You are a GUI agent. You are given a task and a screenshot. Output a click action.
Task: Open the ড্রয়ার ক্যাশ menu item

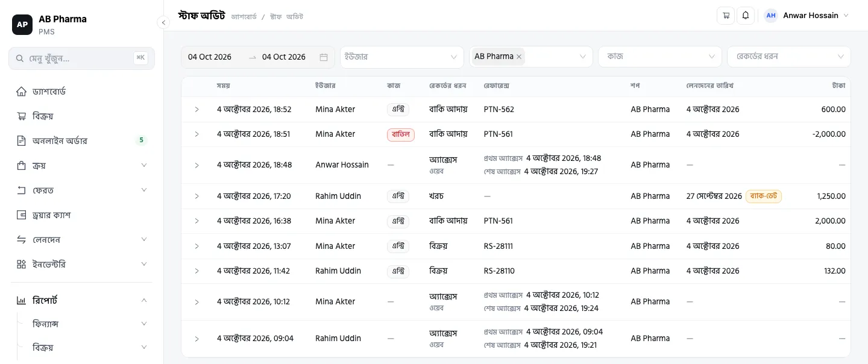click(81, 215)
